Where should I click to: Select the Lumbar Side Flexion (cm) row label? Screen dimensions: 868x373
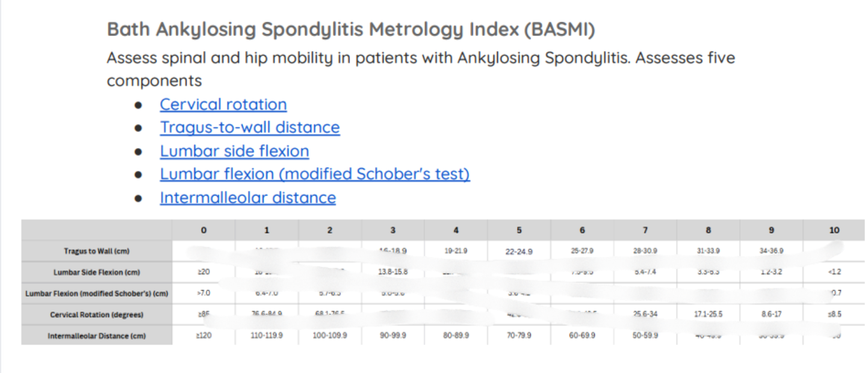click(97, 273)
